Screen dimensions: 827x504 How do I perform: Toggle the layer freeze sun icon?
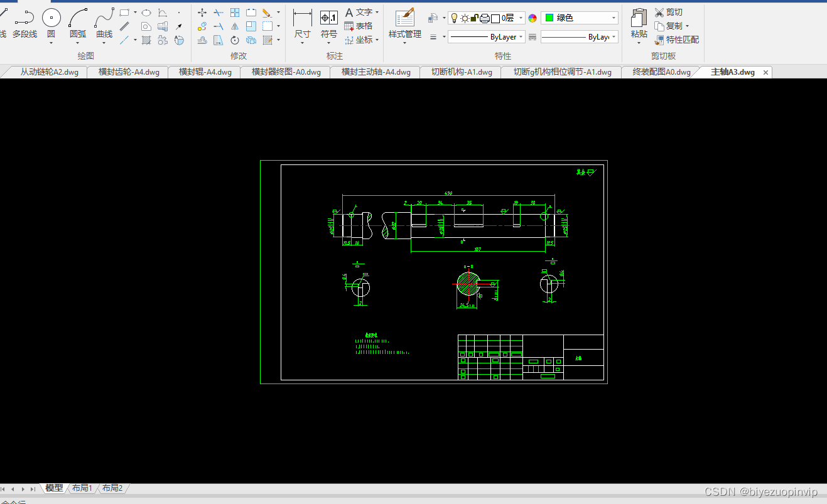click(x=465, y=18)
